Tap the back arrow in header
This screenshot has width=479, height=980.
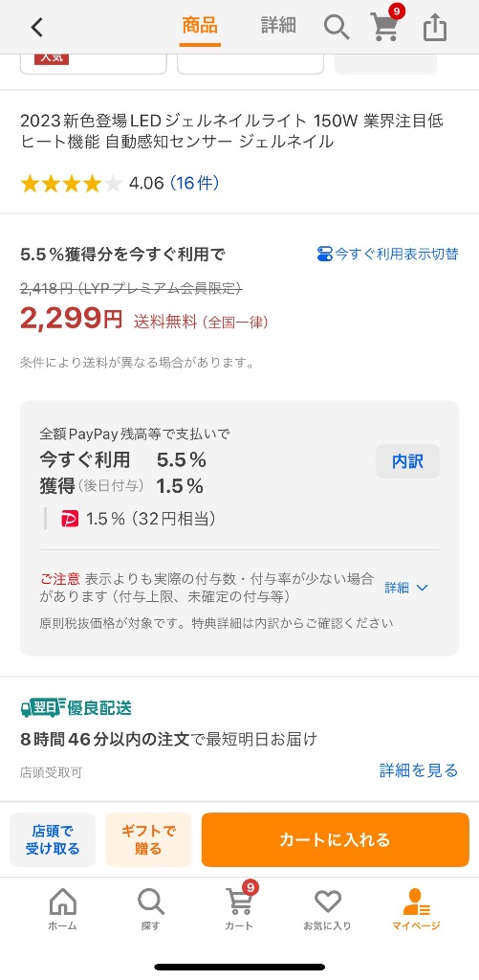coord(37,28)
